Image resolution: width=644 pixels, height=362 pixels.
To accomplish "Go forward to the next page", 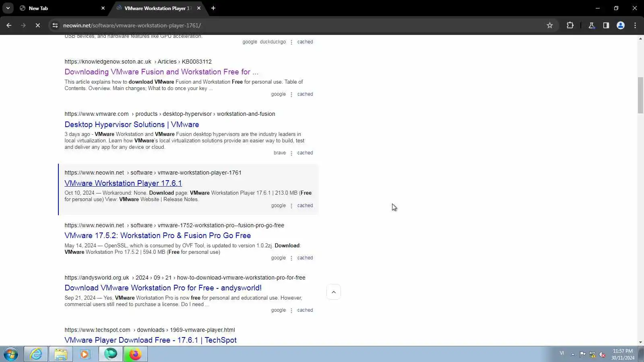I will point(23,25).
